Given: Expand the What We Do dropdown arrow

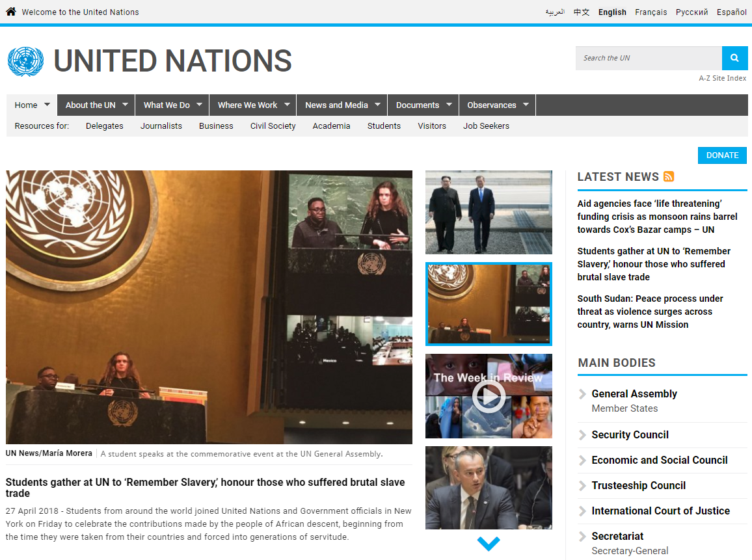Looking at the screenshot, I should (x=199, y=105).
